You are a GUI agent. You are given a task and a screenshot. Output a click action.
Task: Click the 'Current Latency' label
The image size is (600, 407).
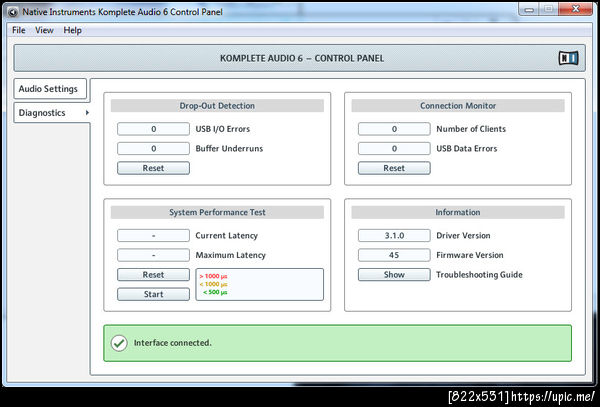point(227,236)
